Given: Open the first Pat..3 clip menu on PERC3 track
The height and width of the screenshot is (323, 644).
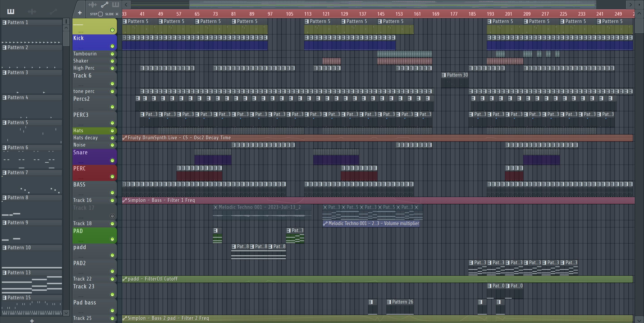Looking at the screenshot, I should coord(142,114).
